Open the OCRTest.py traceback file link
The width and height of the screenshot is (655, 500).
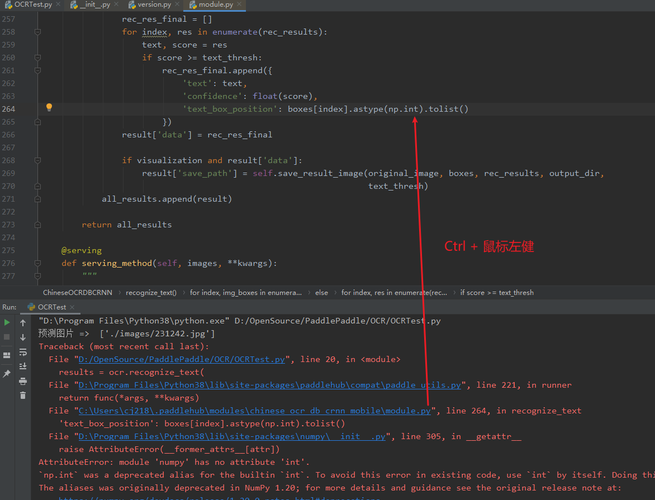pyautogui.click(x=182, y=359)
